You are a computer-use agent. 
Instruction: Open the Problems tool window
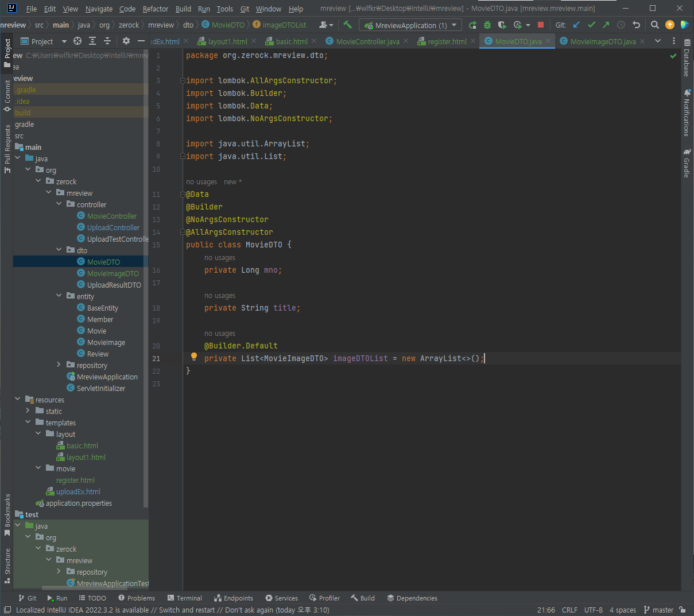(136, 598)
